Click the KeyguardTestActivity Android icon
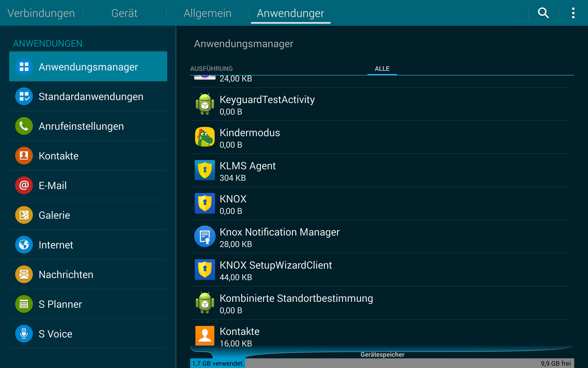This screenshot has width=588, height=368. click(x=205, y=104)
